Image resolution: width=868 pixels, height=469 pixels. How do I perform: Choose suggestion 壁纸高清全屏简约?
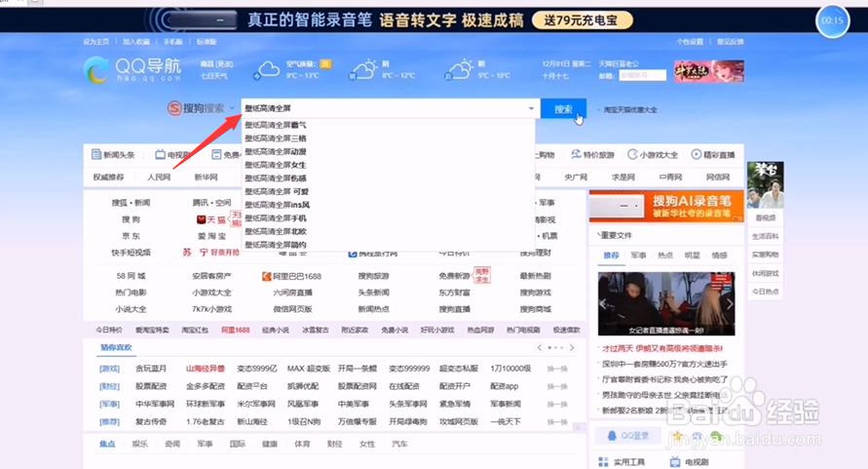click(275, 245)
